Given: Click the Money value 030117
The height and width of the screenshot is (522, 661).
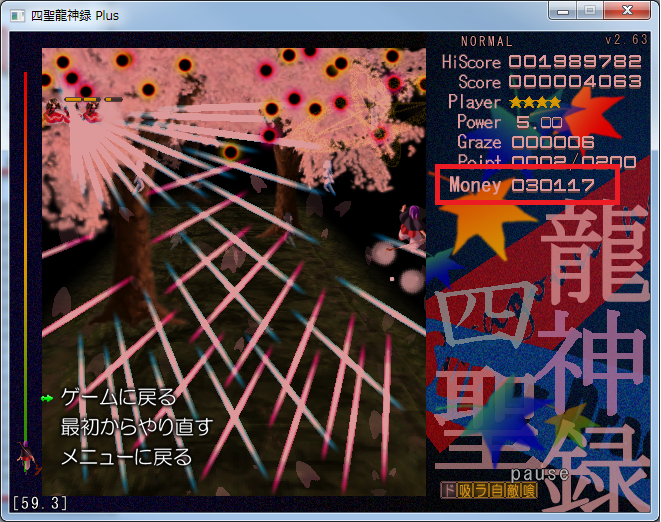Looking at the screenshot, I should pos(553,185).
